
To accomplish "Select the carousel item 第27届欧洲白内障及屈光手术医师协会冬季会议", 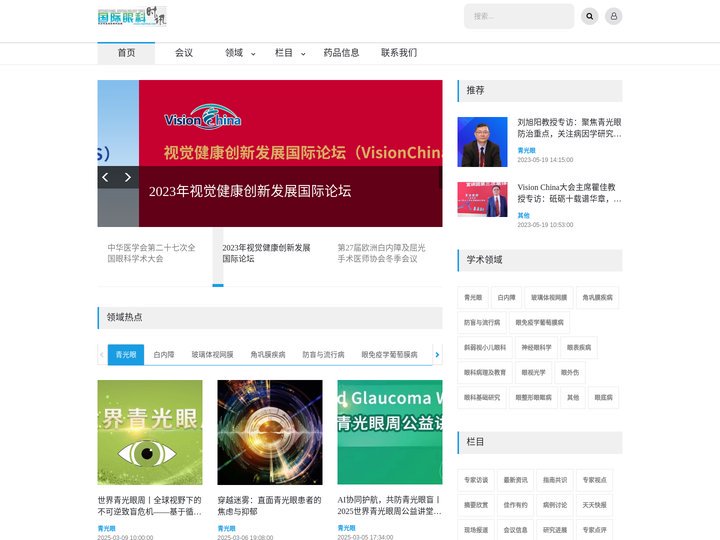I will (382, 253).
